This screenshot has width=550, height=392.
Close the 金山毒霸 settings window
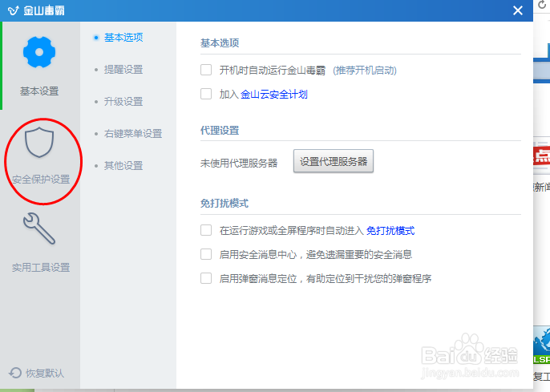[518, 10]
